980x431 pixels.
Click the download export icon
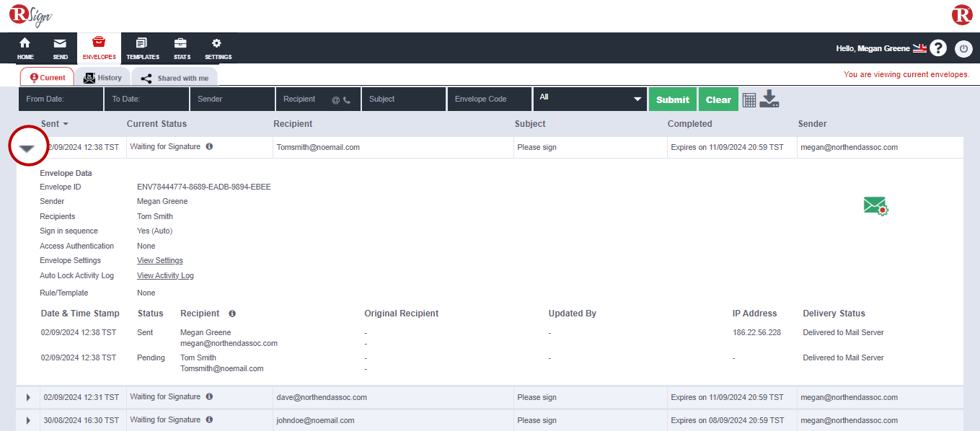click(769, 99)
